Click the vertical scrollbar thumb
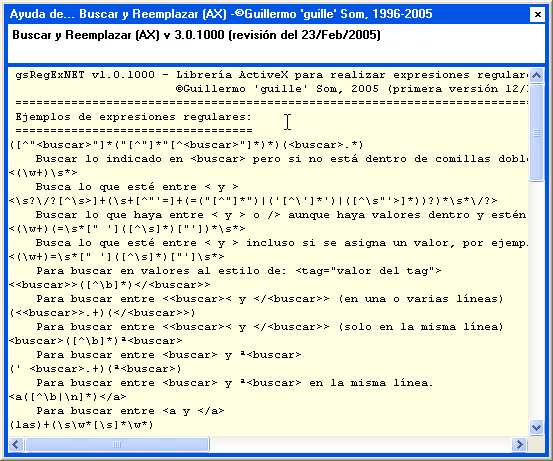This screenshot has height=461, width=553. [x=536, y=133]
